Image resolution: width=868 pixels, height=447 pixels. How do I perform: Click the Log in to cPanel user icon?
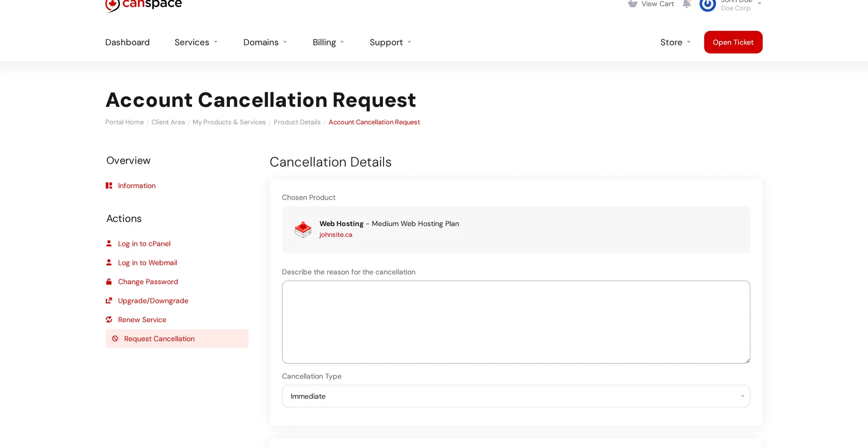pos(109,244)
